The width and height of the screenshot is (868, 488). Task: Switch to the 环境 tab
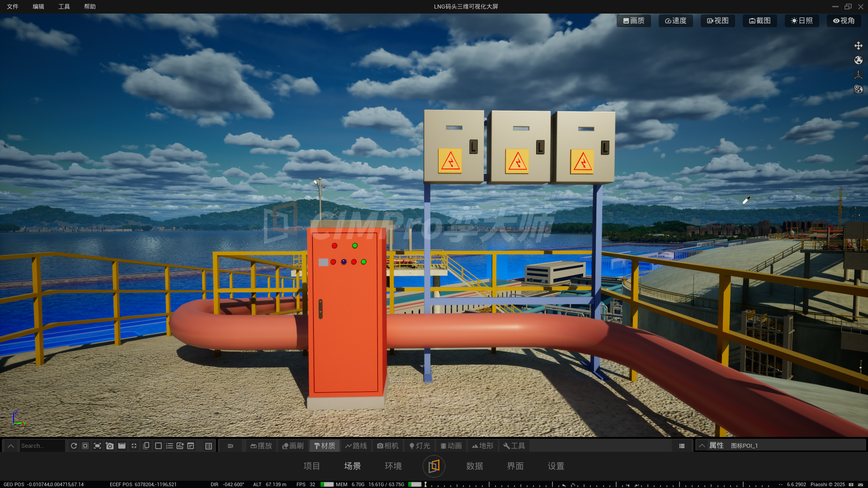tap(393, 466)
